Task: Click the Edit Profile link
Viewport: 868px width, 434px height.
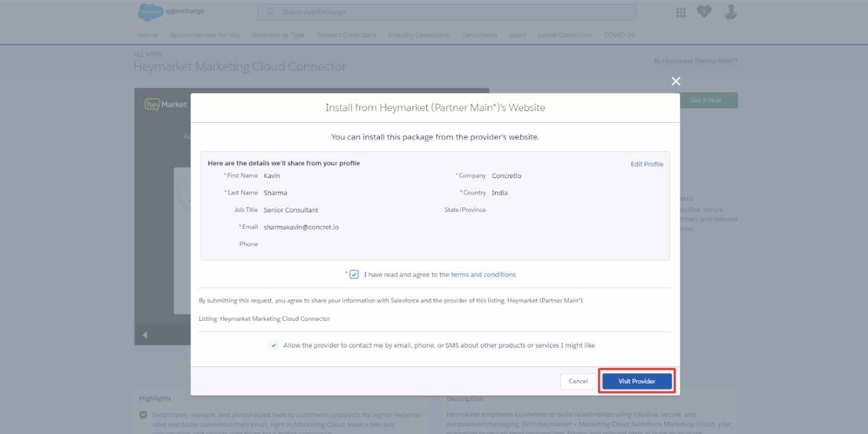Action: [647, 164]
